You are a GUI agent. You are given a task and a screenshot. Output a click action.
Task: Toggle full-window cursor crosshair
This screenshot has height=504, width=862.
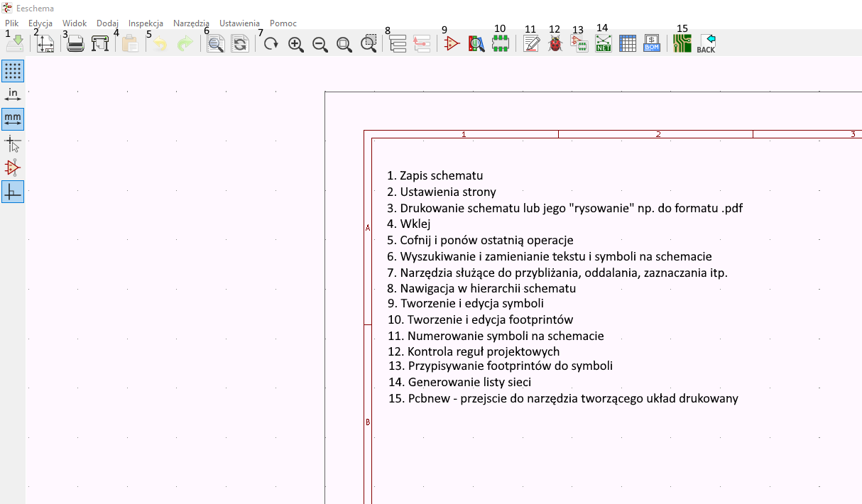point(13,143)
